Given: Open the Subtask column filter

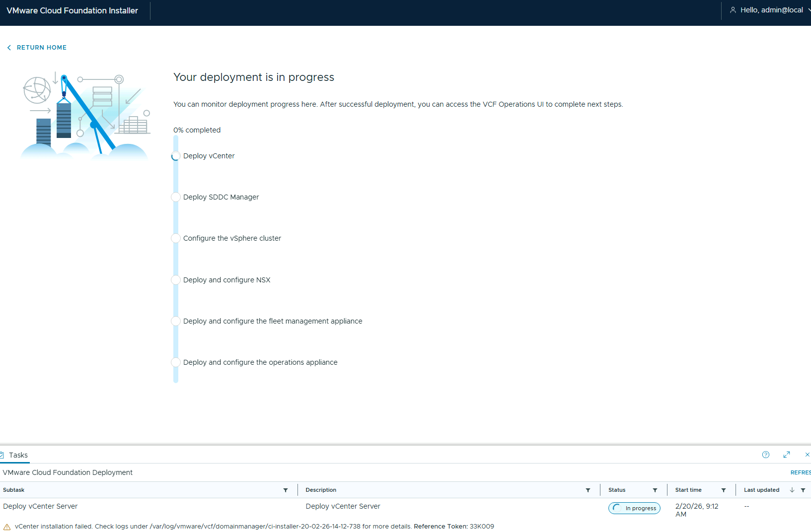Looking at the screenshot, I should point(286,490).
